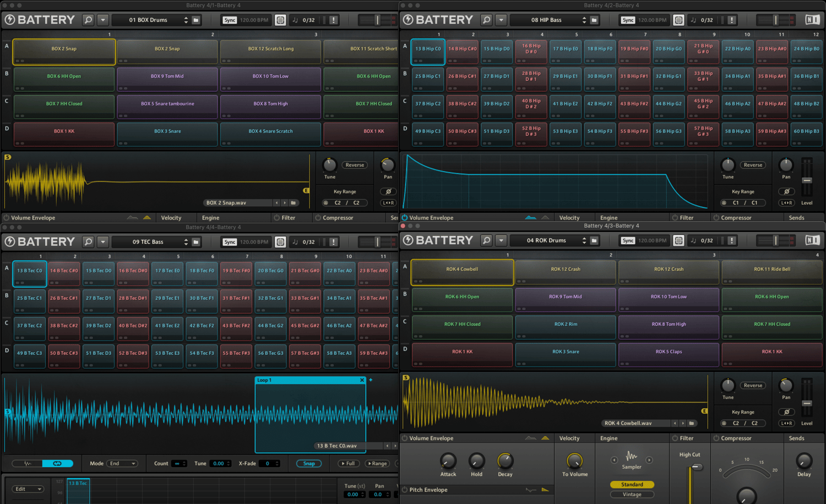This screenshot has width=826, height=504.
Task: Toggle phase invert in the 01 BOX Drums window
Action: pyautogui.click(x=388, y=191)
